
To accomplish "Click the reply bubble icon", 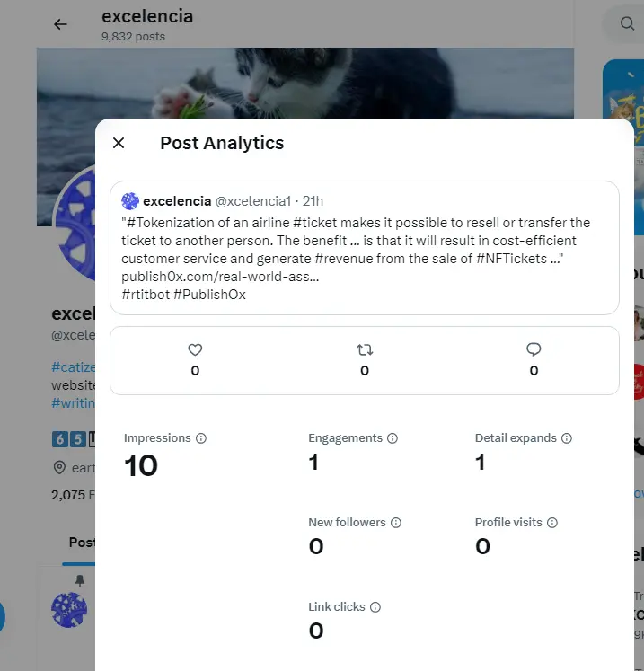I will 534,349.
